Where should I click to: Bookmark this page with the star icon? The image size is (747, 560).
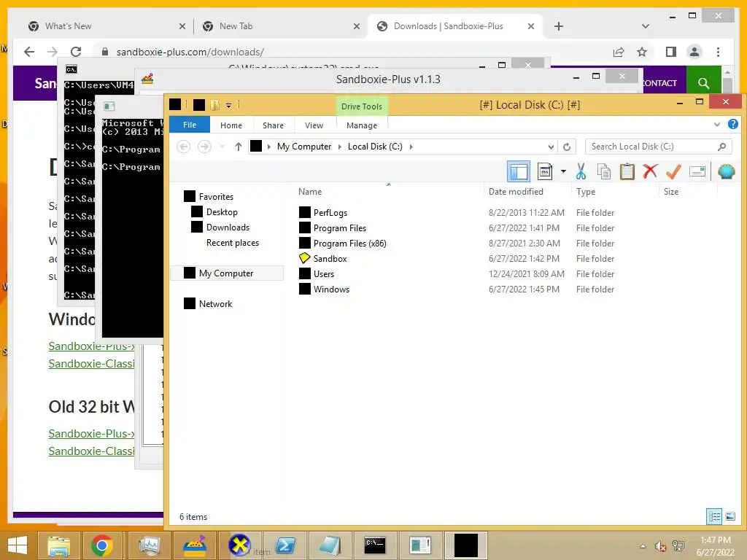[642, 52]
